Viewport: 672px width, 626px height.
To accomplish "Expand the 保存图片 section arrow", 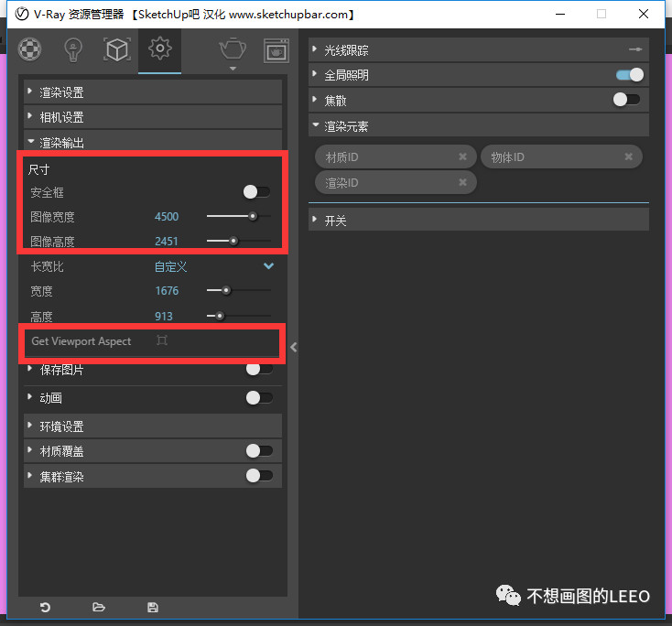I will (x=29, y=369).
